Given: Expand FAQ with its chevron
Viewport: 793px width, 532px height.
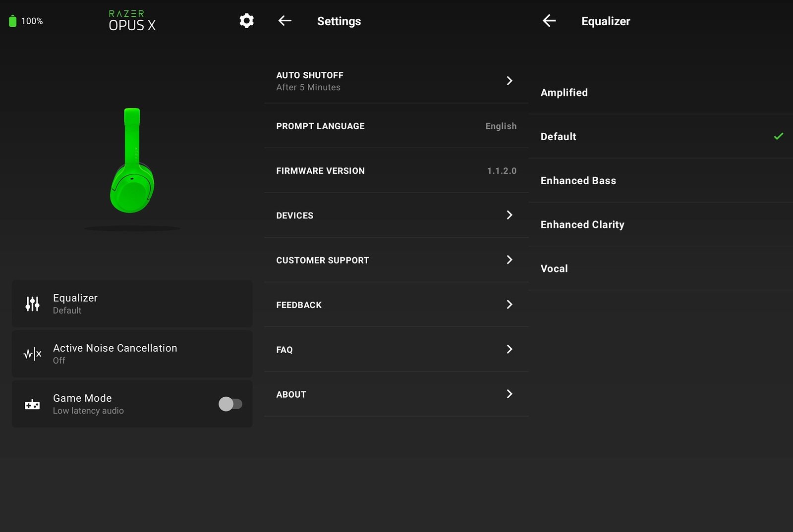Looking at the screenshot, I should point(510,349).
